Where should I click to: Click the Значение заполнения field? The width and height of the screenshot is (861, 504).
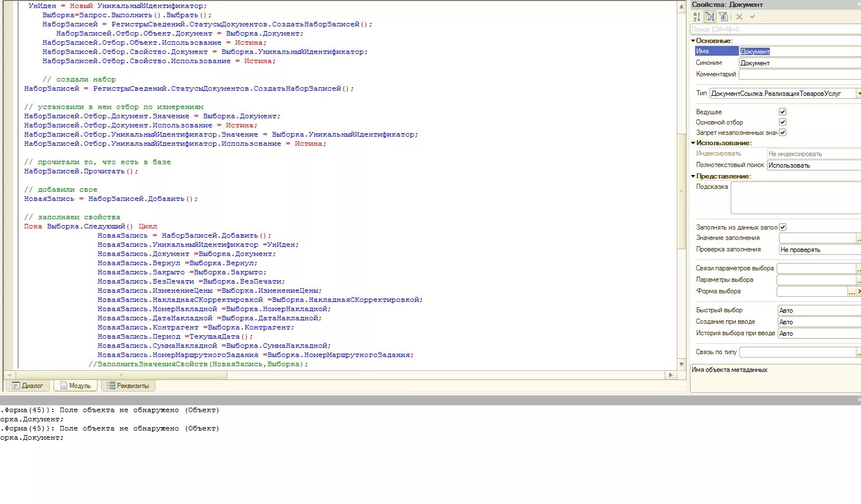(817, 238)
